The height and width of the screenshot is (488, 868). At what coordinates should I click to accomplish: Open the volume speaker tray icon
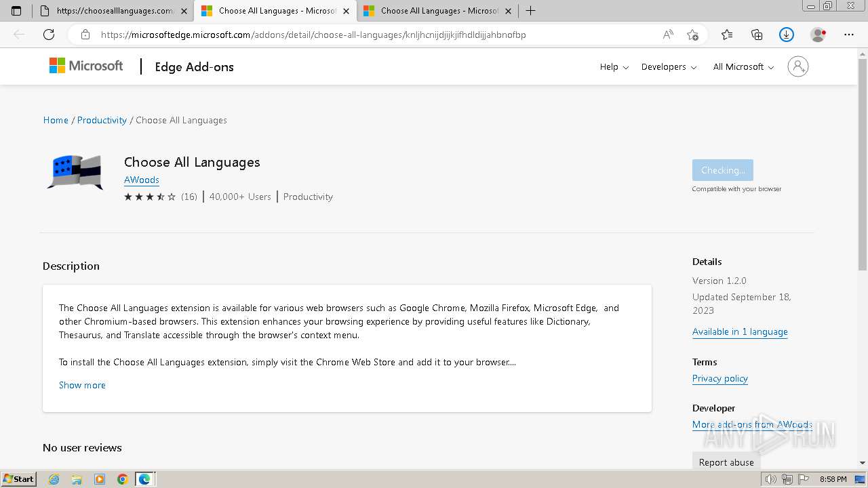(770, 479)
